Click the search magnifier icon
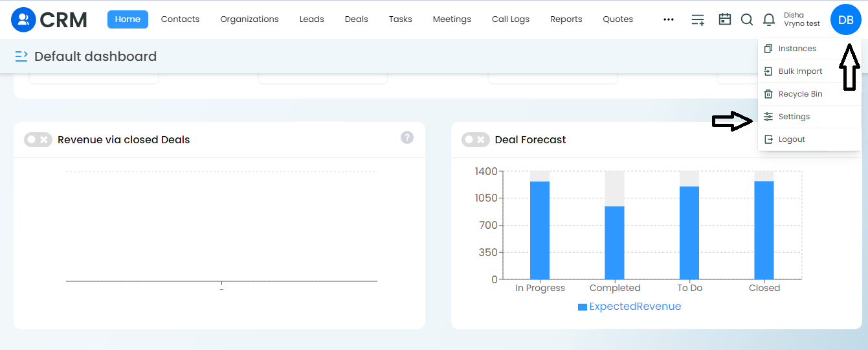868x350 pixels. (x=747, y=19)
